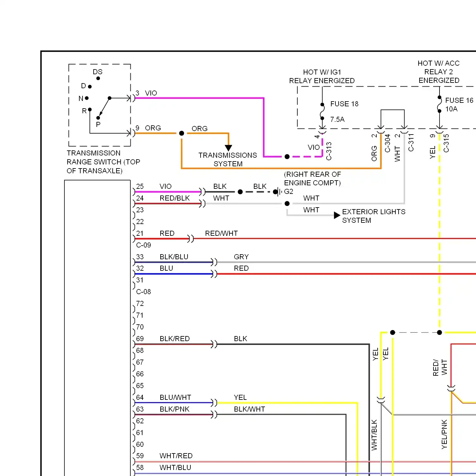Click connector label 'C-313'
476x476 pixels.
329,151
